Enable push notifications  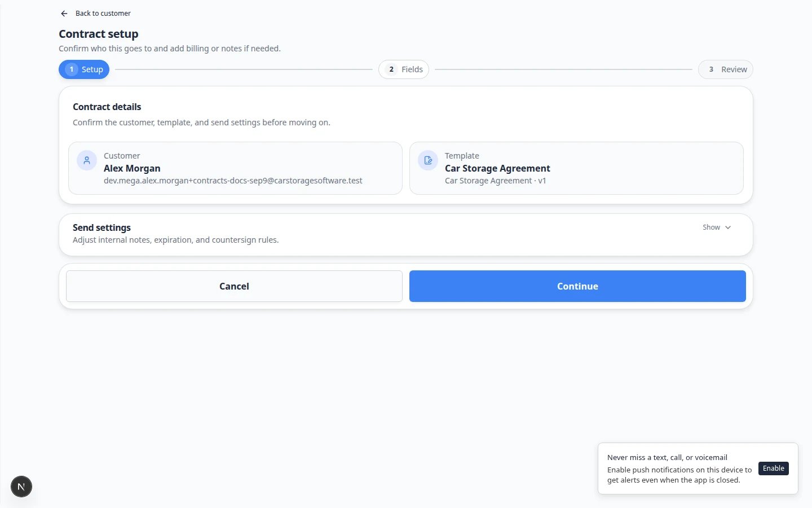point(774,468)
